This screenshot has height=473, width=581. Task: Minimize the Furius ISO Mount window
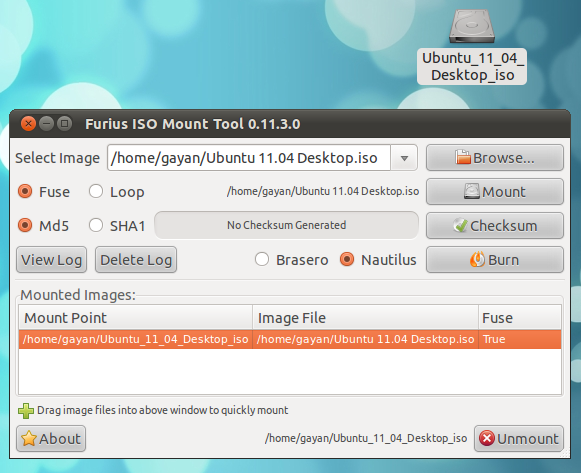pos(46,123)
